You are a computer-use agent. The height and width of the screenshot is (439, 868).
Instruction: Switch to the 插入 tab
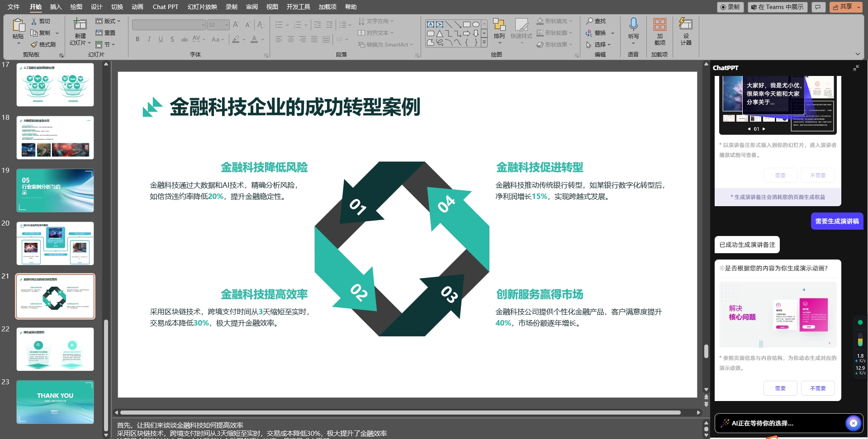(x=56, y=7)
